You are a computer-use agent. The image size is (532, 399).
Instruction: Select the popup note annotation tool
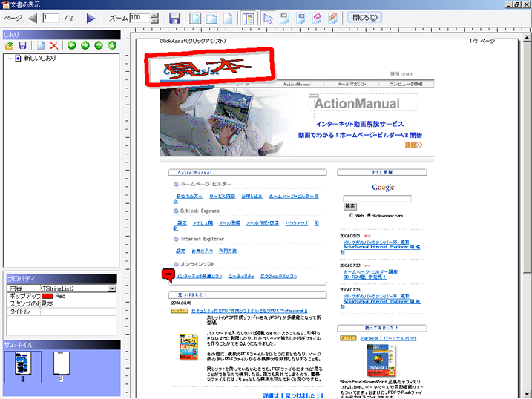click(301, 18)
